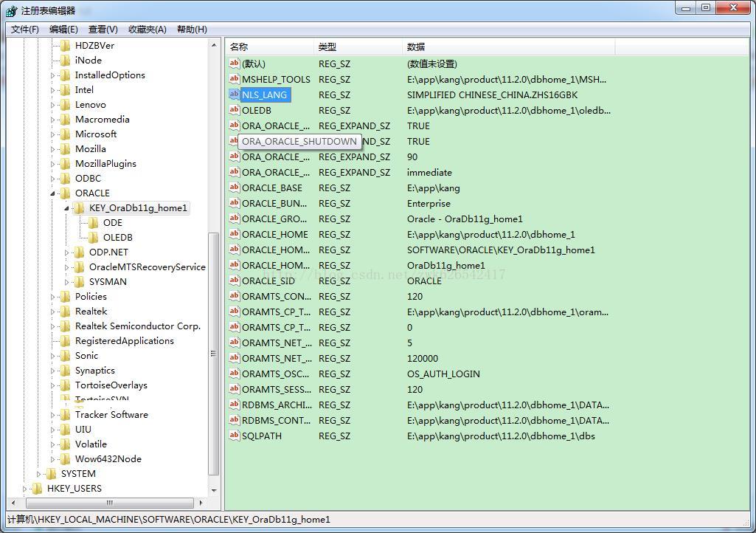Viewport: 756px width, 533px height.
Task: Click the tree horizontal scrollbar left arrow
Action: [13, 503]
